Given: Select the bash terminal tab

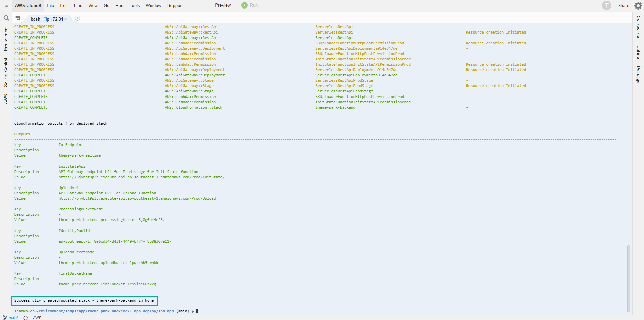Looking at the screenshot, I should 47,19.
